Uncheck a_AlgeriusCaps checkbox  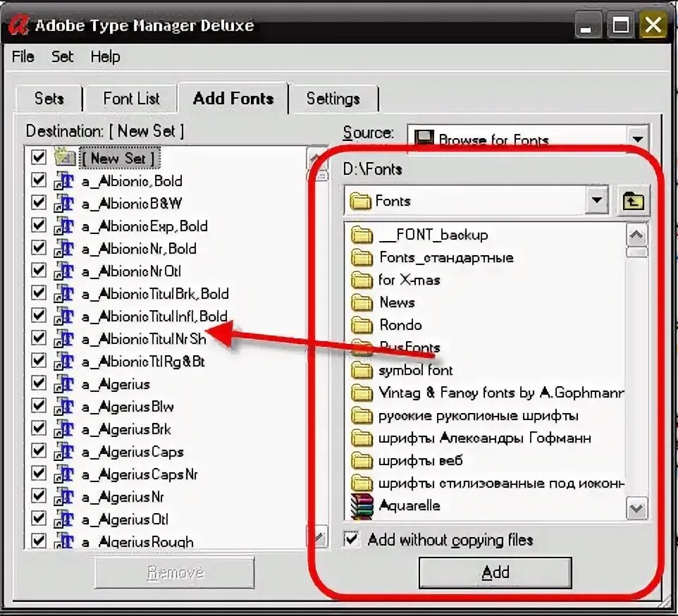(39, 451)
